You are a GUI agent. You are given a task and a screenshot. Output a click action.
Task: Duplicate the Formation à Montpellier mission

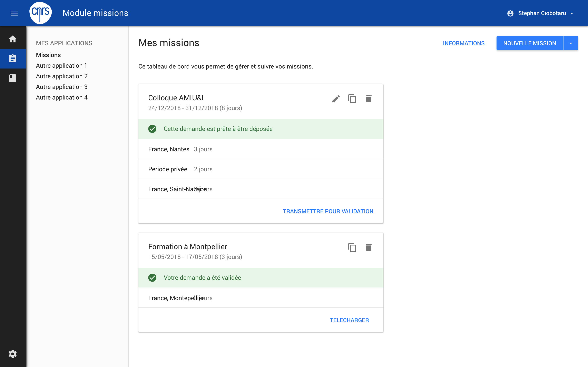point(352,247)
